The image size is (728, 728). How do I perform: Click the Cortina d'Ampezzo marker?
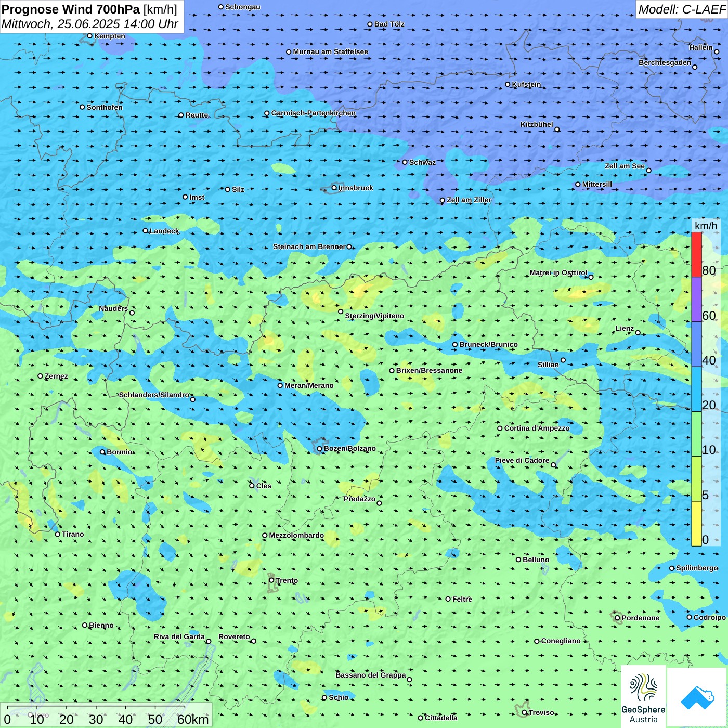tap(500, 428)
